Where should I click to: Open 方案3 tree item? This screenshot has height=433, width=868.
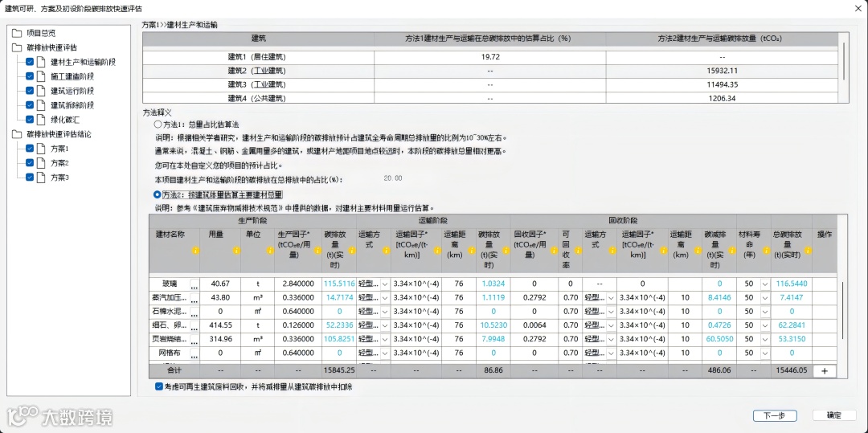59,178
